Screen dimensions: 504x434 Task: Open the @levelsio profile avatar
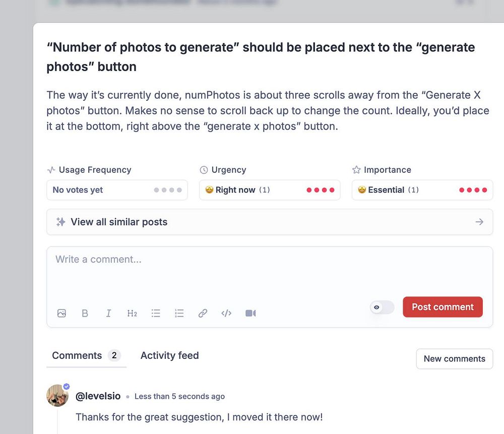click(x=57, y=396)
